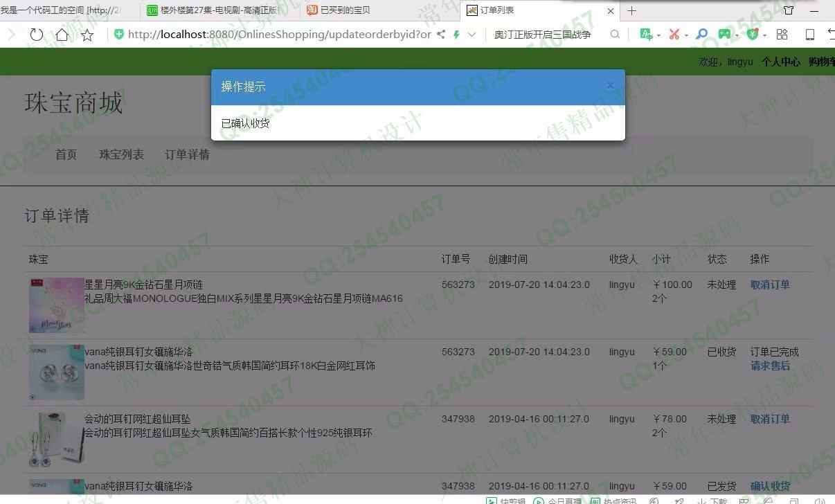Screen dimensions: 835x504
Task: Click the 奥汀正版开启三国战争 search box
Action: [543, 34]
